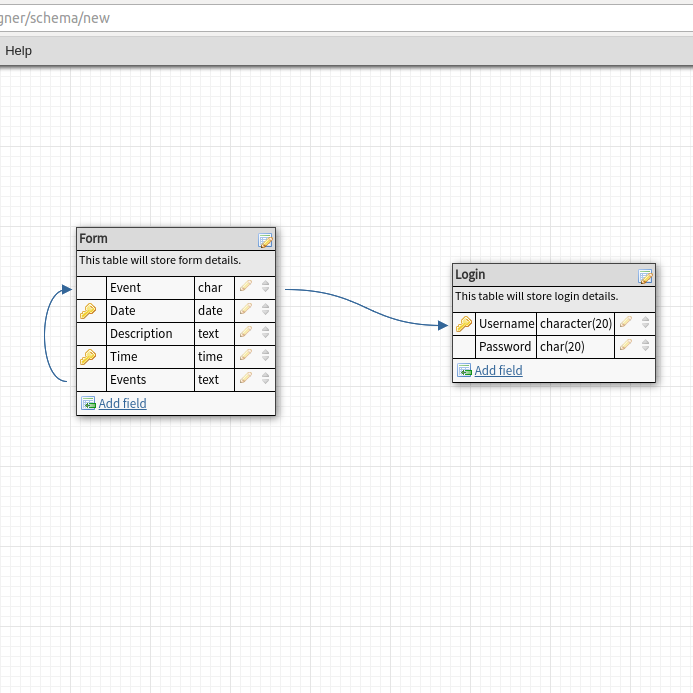Select the Date field name cell
This screenshot has height=693, width=693.
150,311
